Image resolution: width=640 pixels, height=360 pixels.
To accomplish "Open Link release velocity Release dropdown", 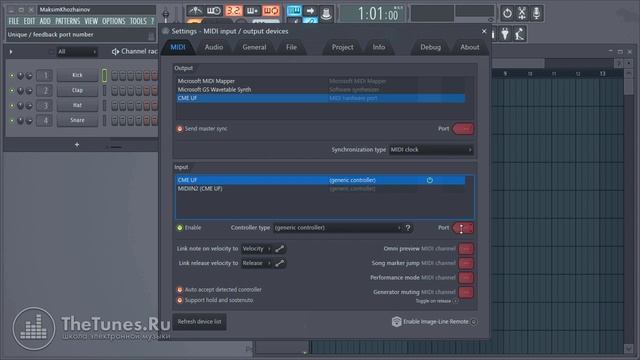I will [257, 263].
